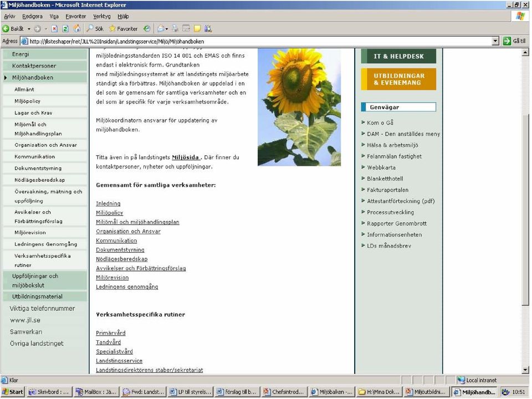Open the Primärvård link
Image resolution: width=532 pixels, height=399 pixels.
(111, 333)
